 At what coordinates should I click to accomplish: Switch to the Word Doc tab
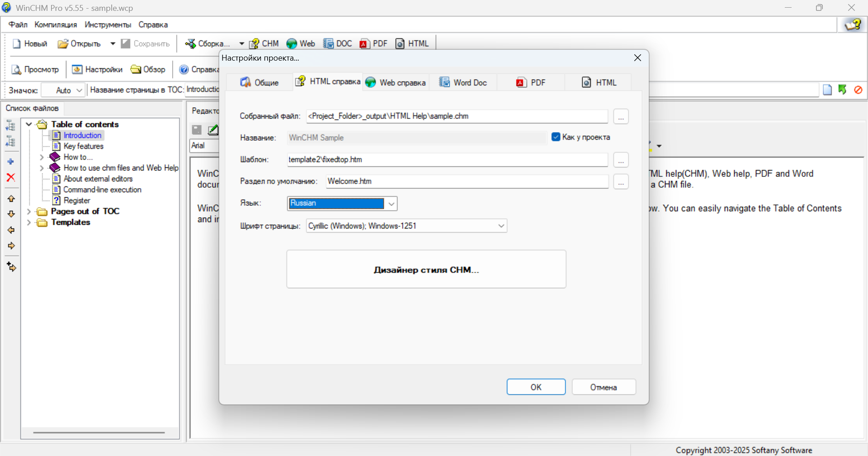(463, 82)
